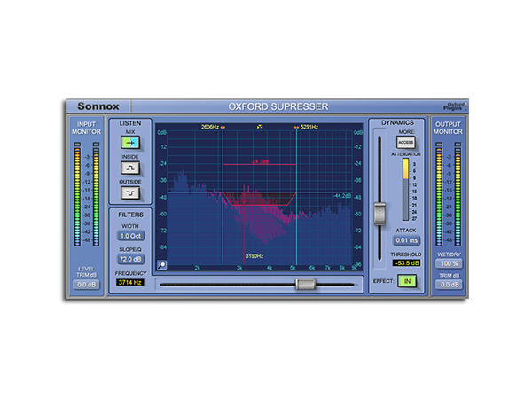
Task: Select the Inside listen mode button
Action: (x=130, y=168)
